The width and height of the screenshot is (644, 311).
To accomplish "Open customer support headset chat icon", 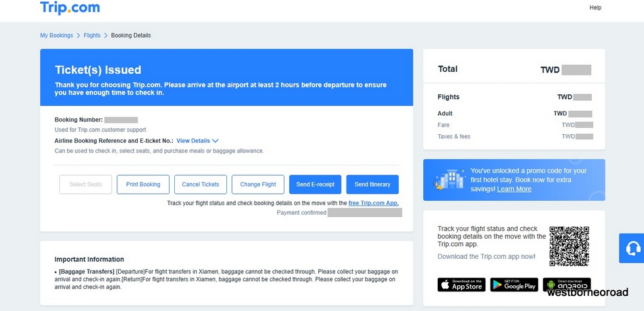I will 633,248.
